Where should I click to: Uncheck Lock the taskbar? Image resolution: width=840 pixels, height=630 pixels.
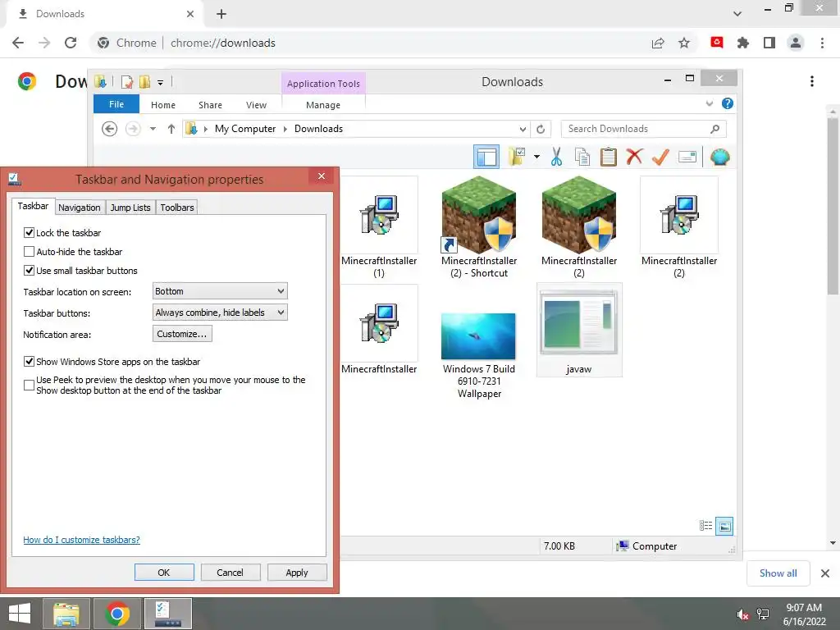tap(29, 232)
